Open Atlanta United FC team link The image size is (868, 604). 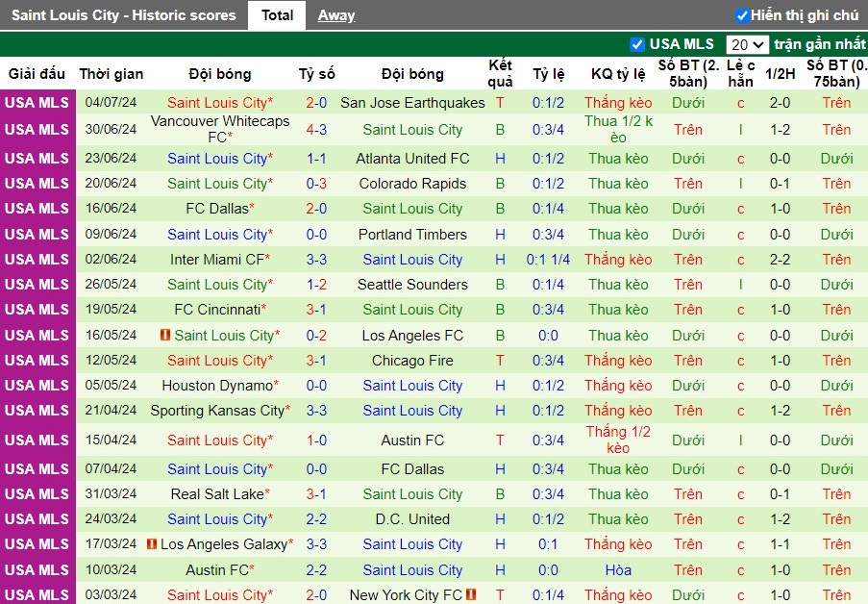[412, 159]
